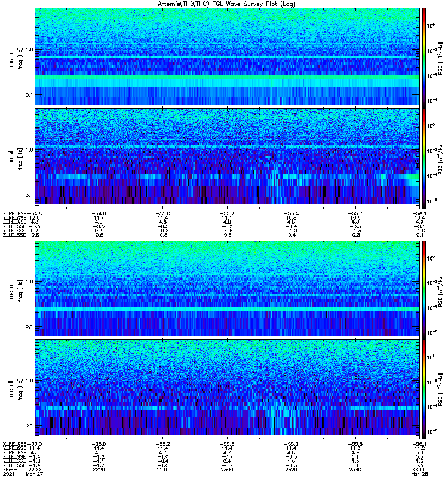
Task: Click the 'THB B⊥ freq [Hz]' y-axis label
Action: [16, 58]
